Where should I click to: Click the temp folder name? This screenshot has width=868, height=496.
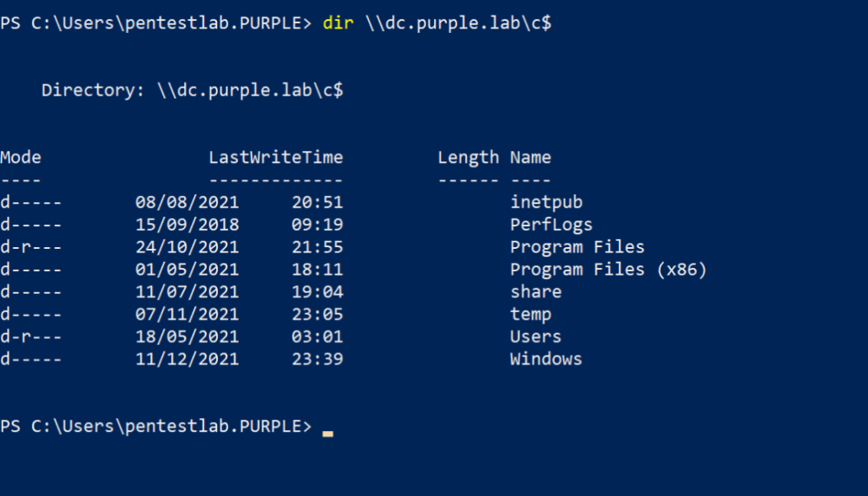coord(530,315)
